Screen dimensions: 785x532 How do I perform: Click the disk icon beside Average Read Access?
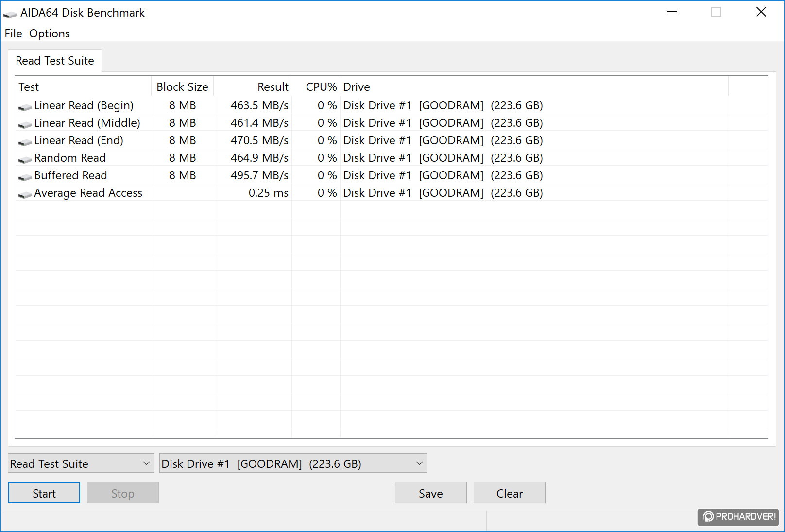pyautogui.click(x=25, y=194)
